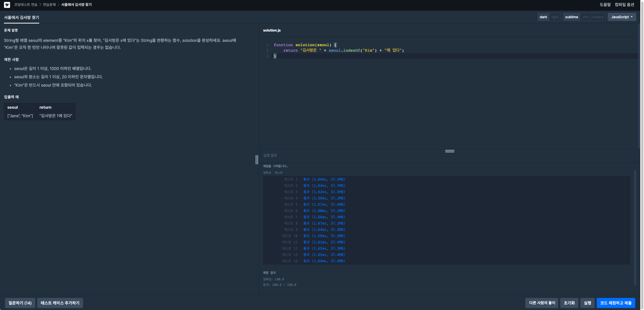Go to 코딩테스트 연습 breadcrumb
Viewport: 644px width, 310px height.
click(25, 5)
